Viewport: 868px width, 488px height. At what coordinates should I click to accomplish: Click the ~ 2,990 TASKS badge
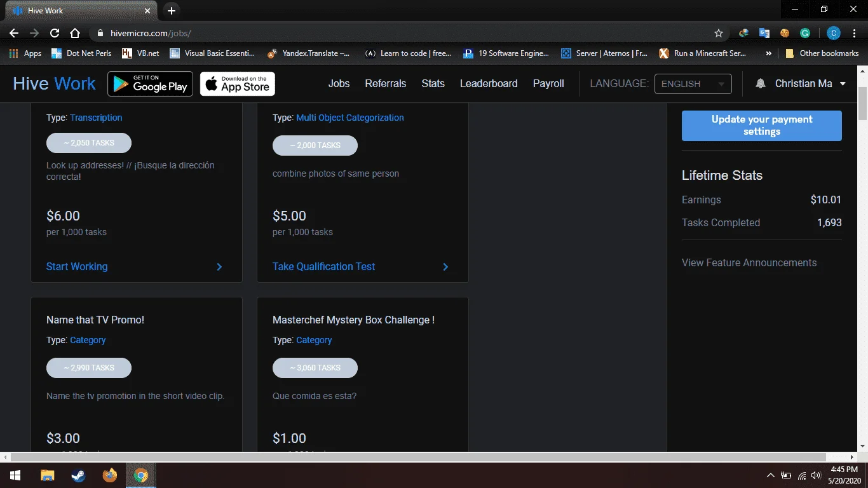pyautogui.click(x=89, y=368)
